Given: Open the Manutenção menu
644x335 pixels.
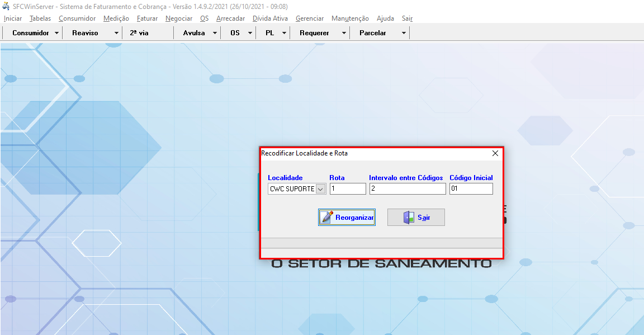Looking at the screenshot, I should click(350, 18).
